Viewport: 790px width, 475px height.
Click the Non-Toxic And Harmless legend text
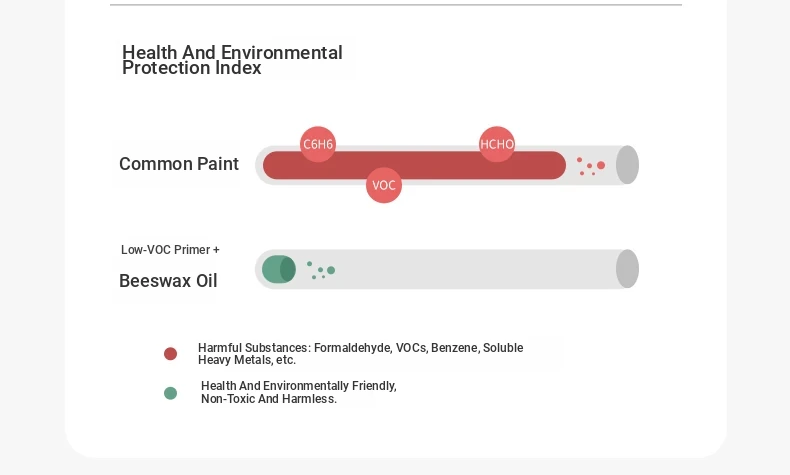[x=269, y=399]
